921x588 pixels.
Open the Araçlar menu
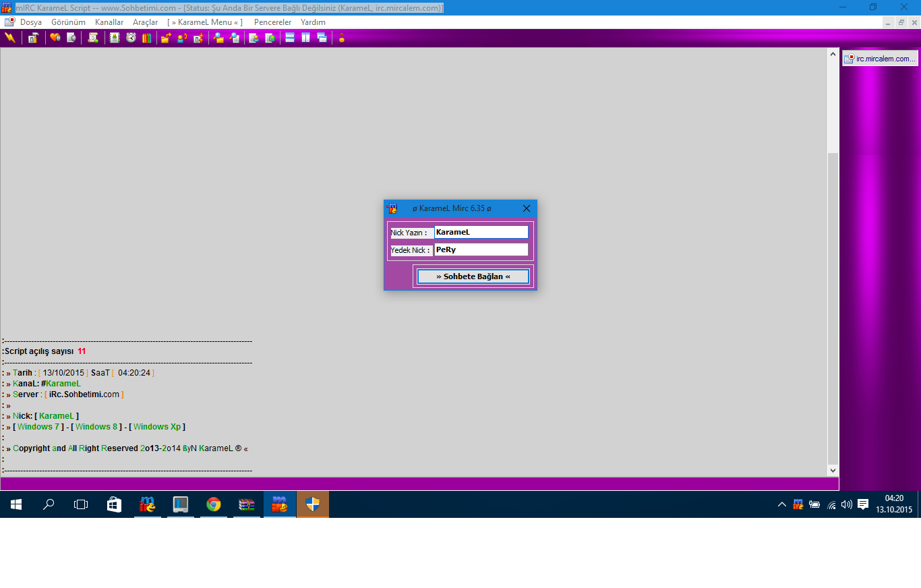pyautogui.click(x=145, y=22)
